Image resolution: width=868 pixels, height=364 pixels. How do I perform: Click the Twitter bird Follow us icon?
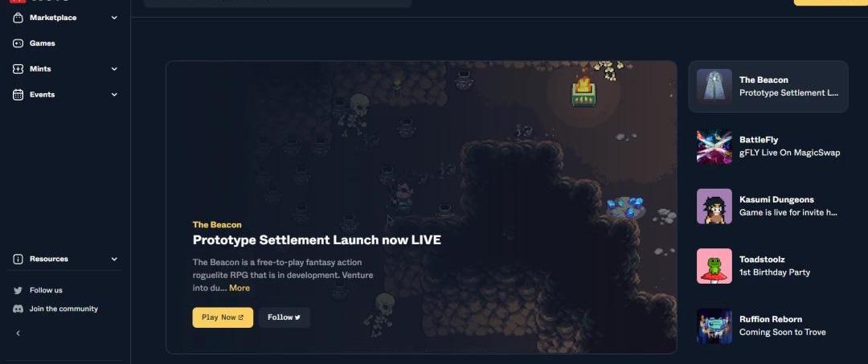(18, 290)
